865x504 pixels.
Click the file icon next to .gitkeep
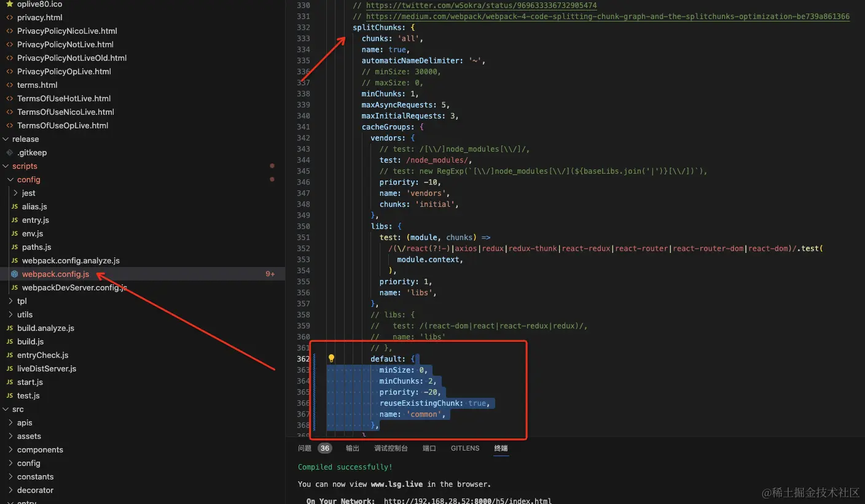[10, 152]
